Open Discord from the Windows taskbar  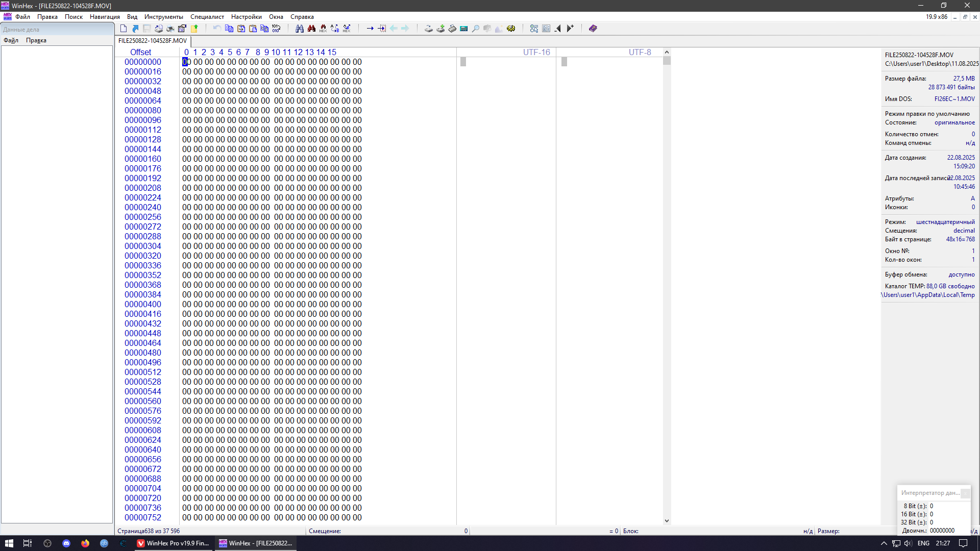(66, 543)
